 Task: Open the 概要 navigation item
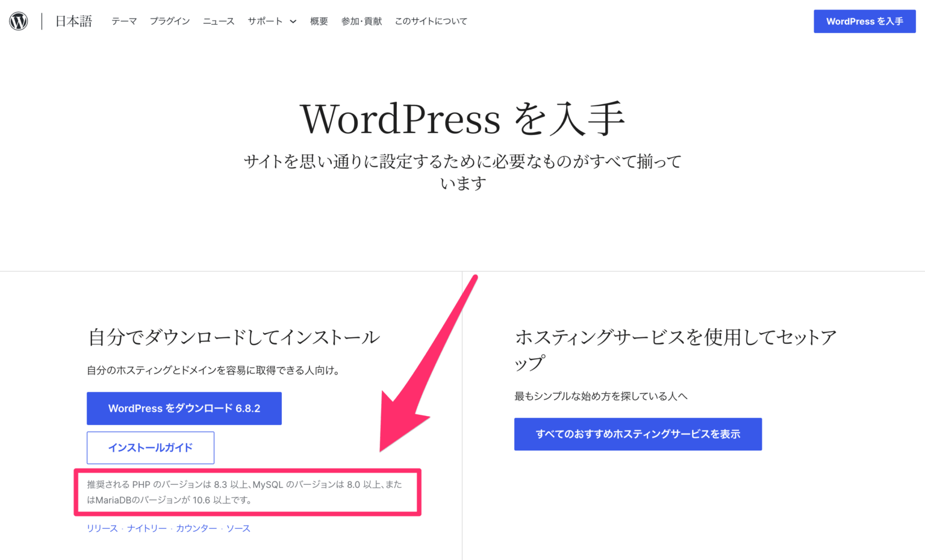coord(319,21)
